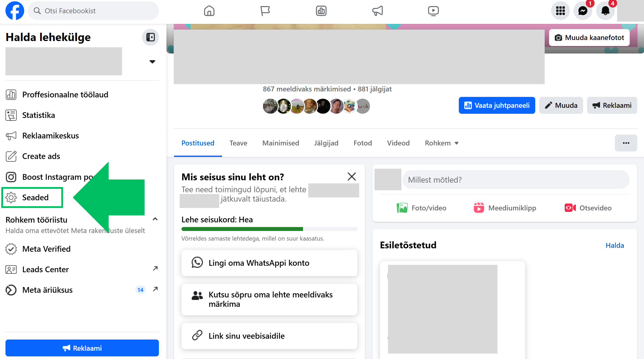The width and height of the screenshot is (644, 359).
Task: Open the Messenger icon
Action: click(583, 11)
